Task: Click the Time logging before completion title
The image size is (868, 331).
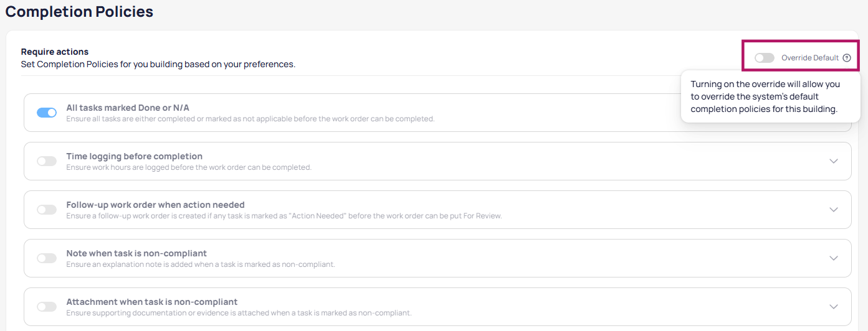Action: tap(134, 156)
